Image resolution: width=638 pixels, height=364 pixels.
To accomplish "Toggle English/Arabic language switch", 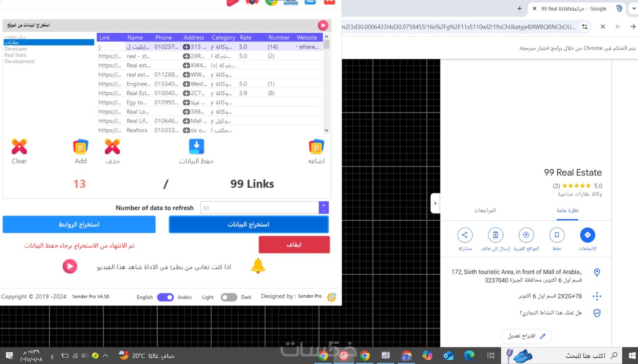I will click(x=165, y=297).
